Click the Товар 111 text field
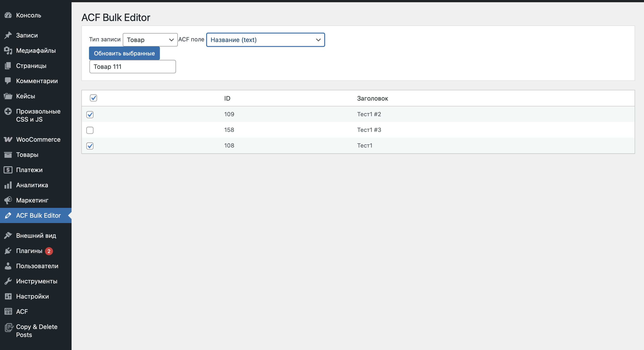 click(133, 67)
